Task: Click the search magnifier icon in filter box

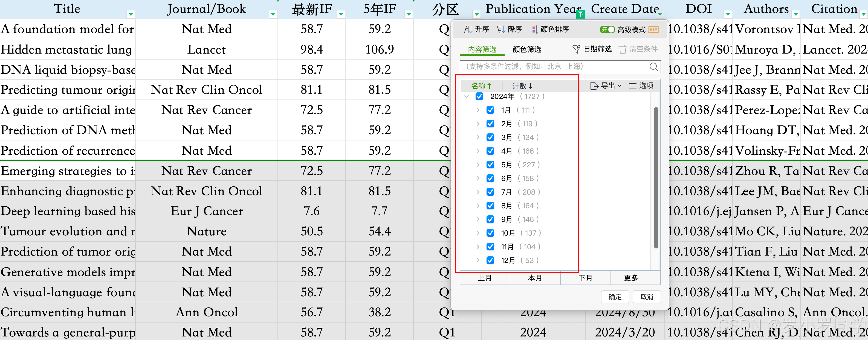Action: click(653, 67)
